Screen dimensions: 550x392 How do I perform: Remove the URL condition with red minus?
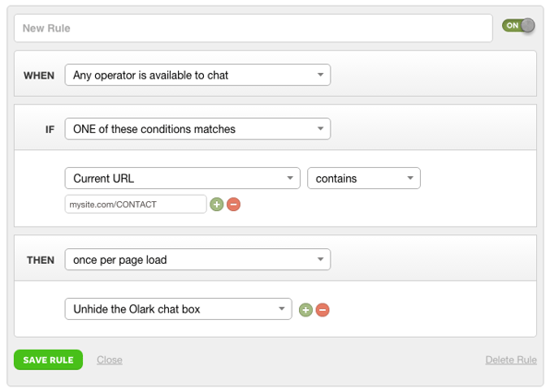point(233,204)
